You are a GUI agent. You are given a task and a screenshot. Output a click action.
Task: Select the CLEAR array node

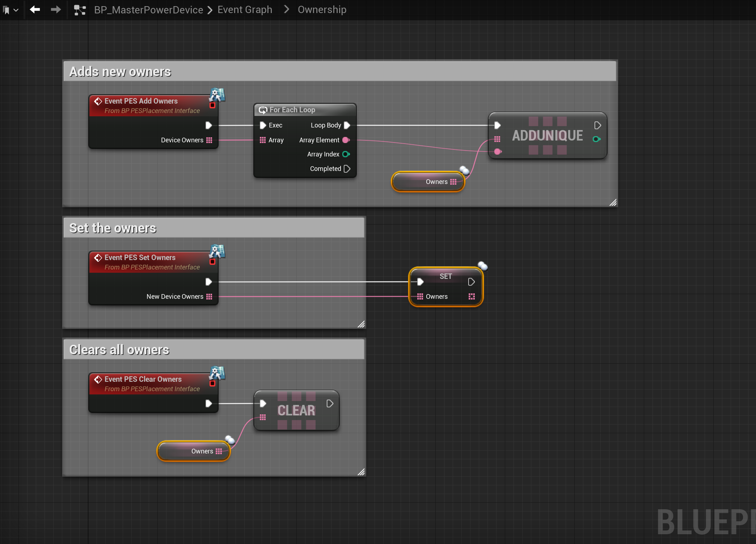click(x=296, y=410)
